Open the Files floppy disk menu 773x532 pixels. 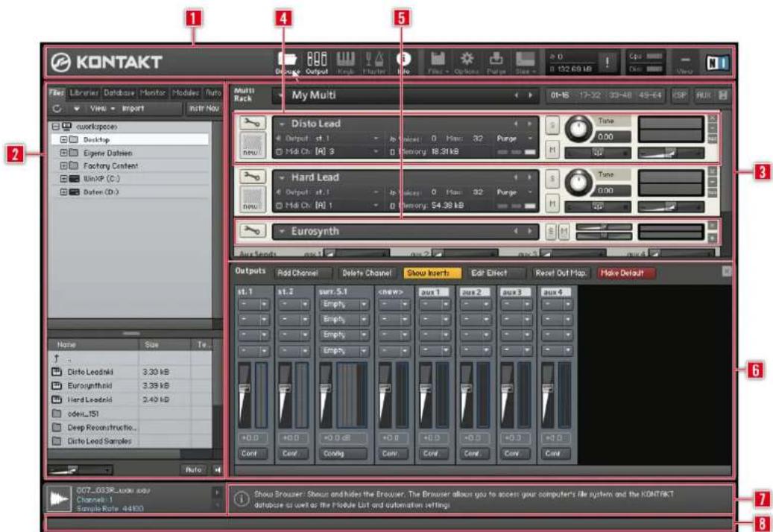pyautogui.click(x=437, y=63)
